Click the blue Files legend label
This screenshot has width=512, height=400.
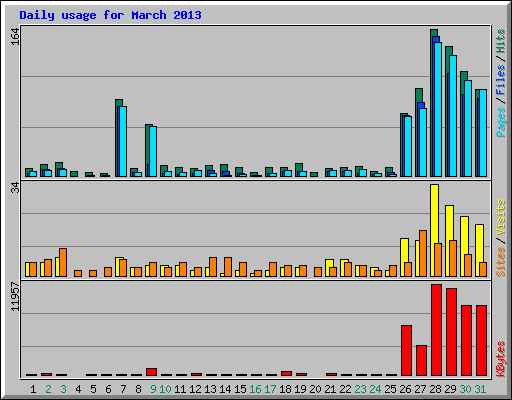point(501,79)
